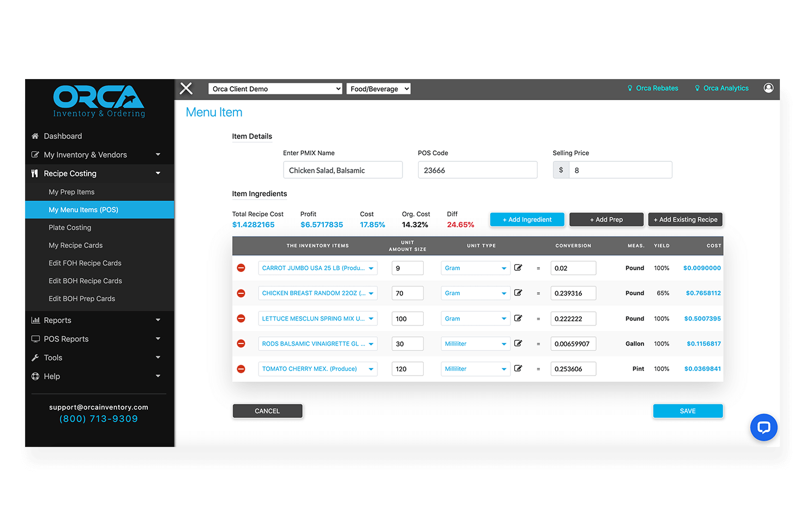805x532 pixels.
Task: Open the Orca Client Demo dropdown
Action: pos(275,89)
